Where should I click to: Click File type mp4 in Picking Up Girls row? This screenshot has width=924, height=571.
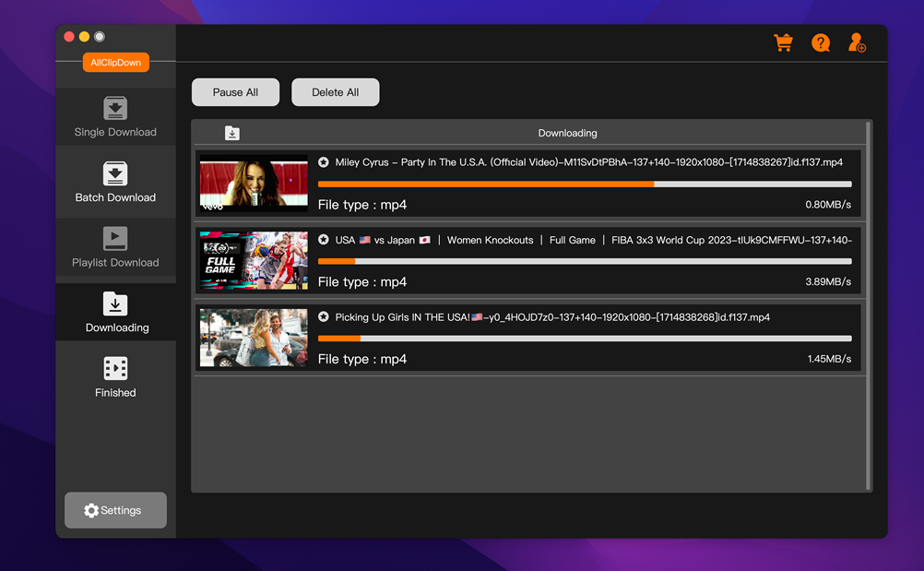click(362, 359)
